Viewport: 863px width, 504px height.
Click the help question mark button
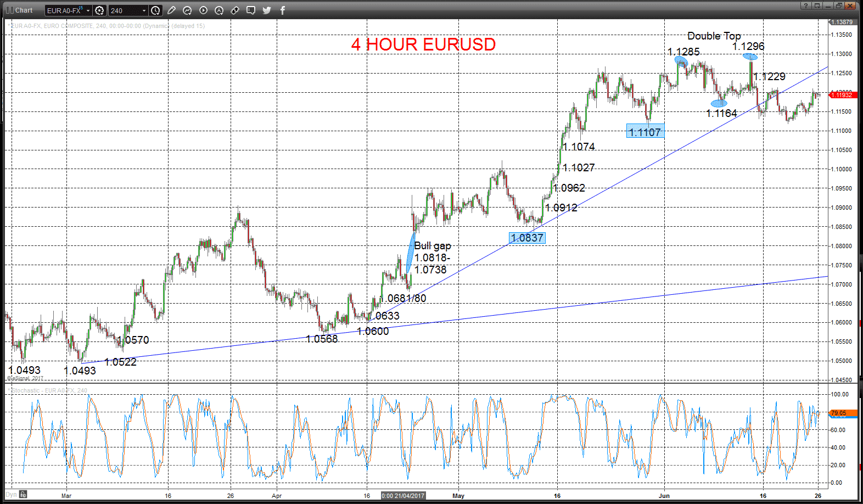pyautogui.click(x=806, y=5)
